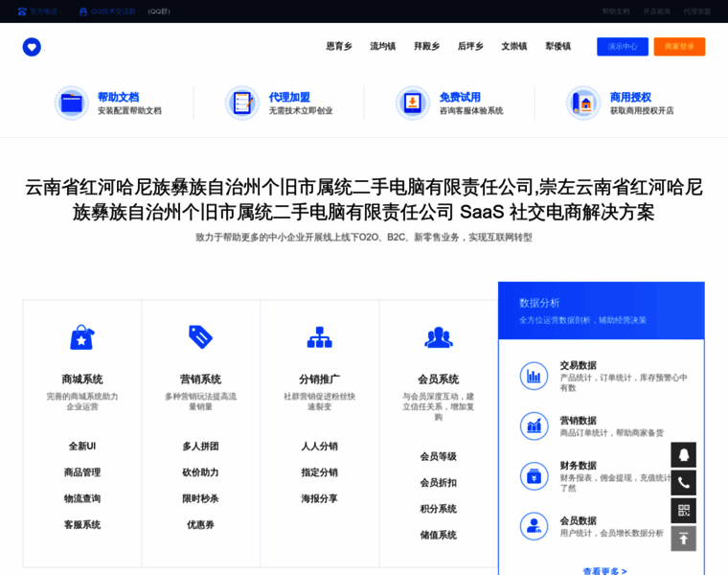Click the 商用授权 shop icon
728x575 pixels.
pos(583,103)
